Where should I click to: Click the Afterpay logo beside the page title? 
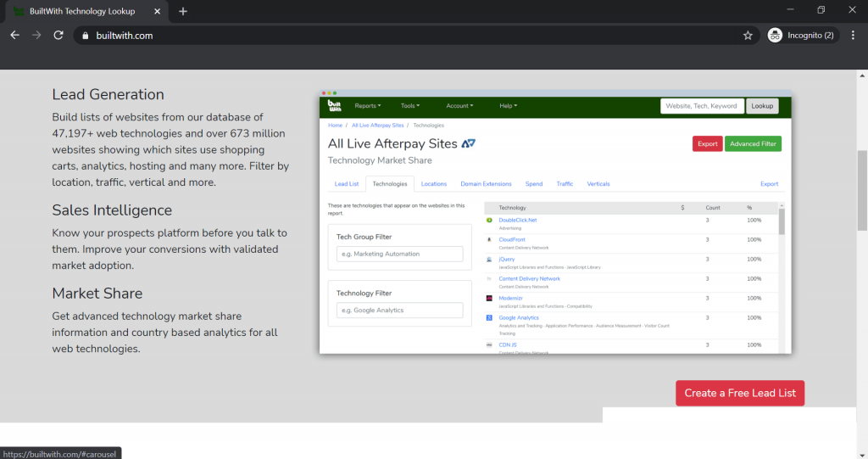point(468,143)
